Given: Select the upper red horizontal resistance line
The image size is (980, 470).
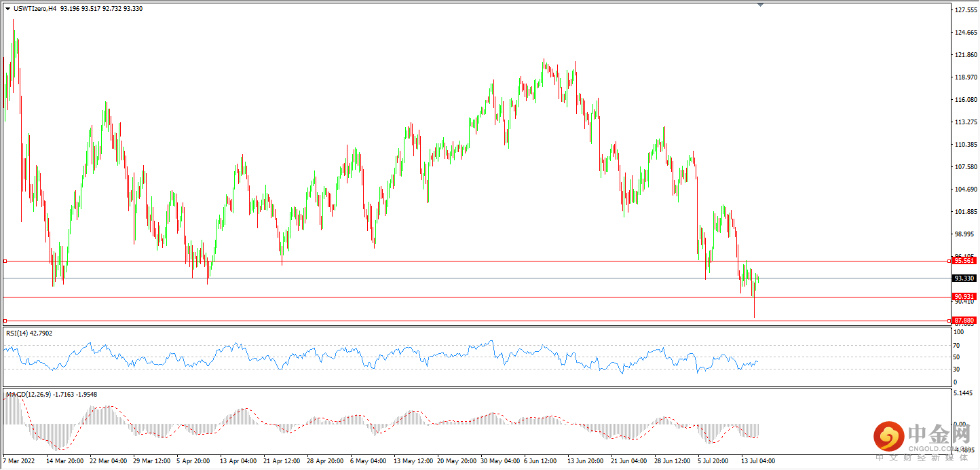Looking at the screenshot, I should pyautogui.click(x=475, y=260).
